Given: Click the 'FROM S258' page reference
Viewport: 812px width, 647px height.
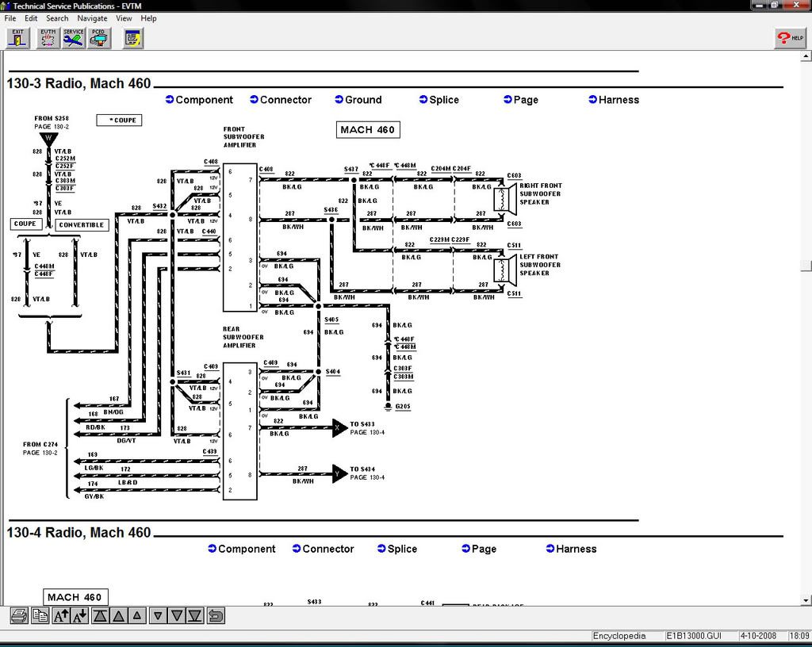Looking at the screenshot, I should point(52,122).
